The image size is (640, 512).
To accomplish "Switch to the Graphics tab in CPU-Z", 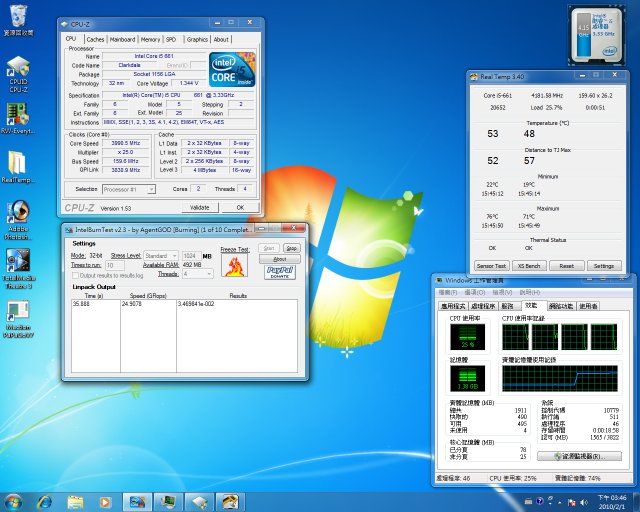I will point(197,40).
